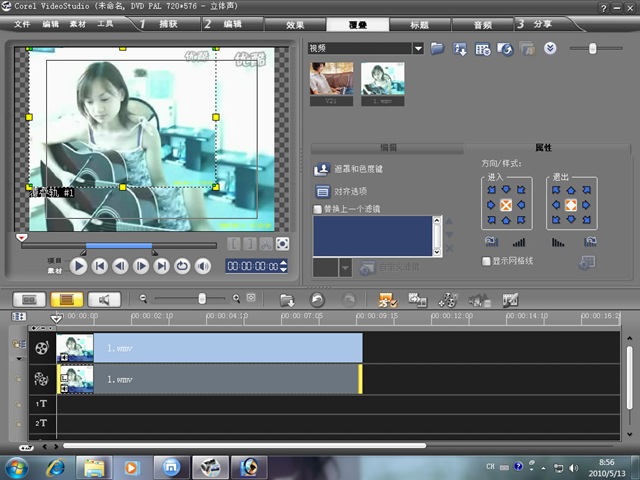Expand the video library category dropdown
Screen dimensions: 640x480
418,48
